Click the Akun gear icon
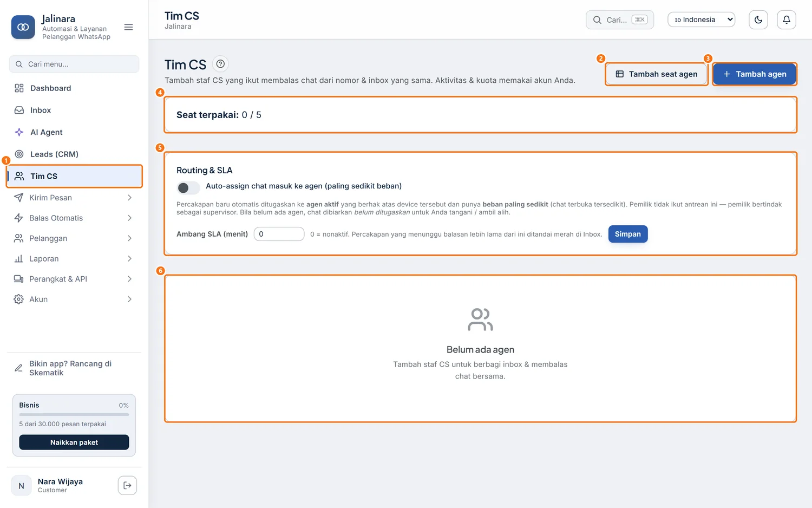The height and width of the screenshot is (508, 812). (18, 299)
